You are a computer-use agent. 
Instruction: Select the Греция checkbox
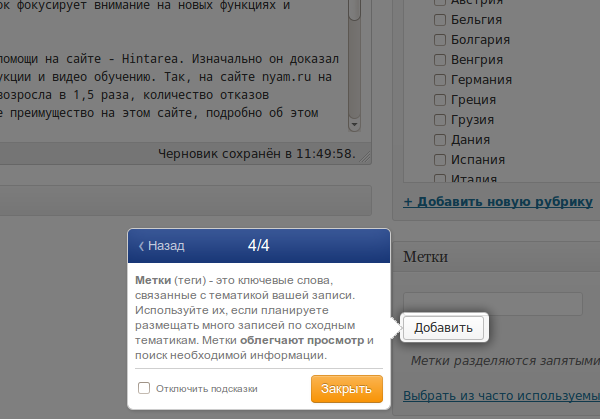pyautogui.click(x=440, y=100)
